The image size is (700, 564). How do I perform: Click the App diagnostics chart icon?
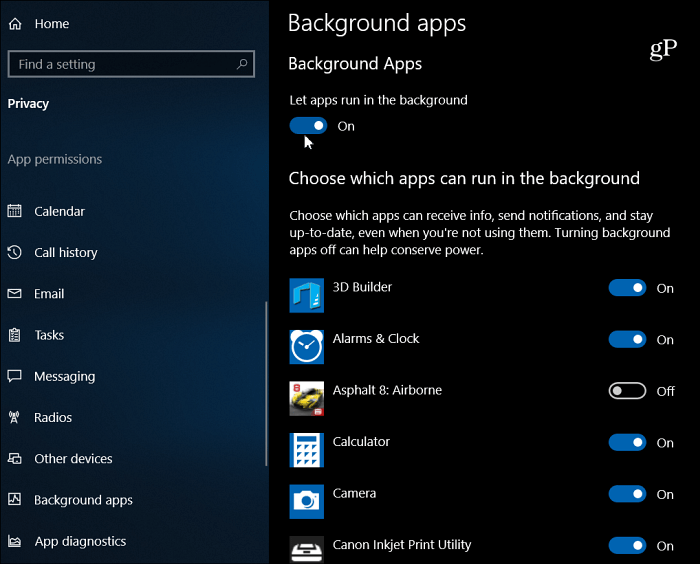tap(14, 541)
